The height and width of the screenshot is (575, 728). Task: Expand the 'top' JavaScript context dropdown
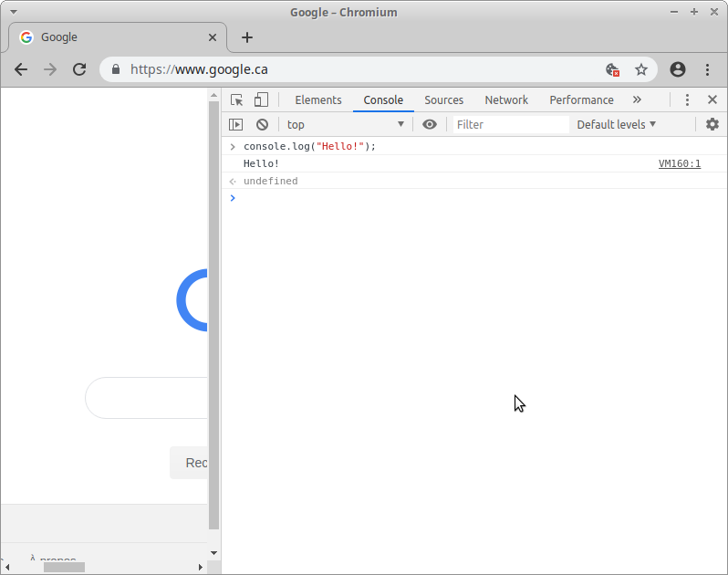[x=346, y=125]
